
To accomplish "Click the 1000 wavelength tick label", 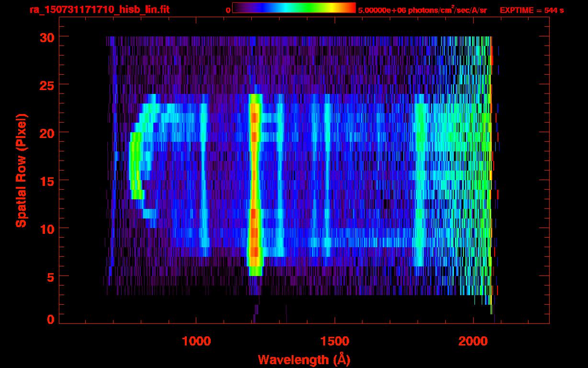I will click(196, 341).
